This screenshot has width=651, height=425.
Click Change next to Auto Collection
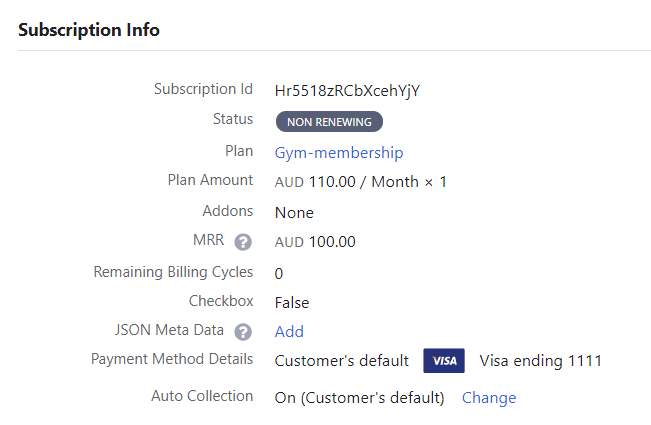(489, 398)
